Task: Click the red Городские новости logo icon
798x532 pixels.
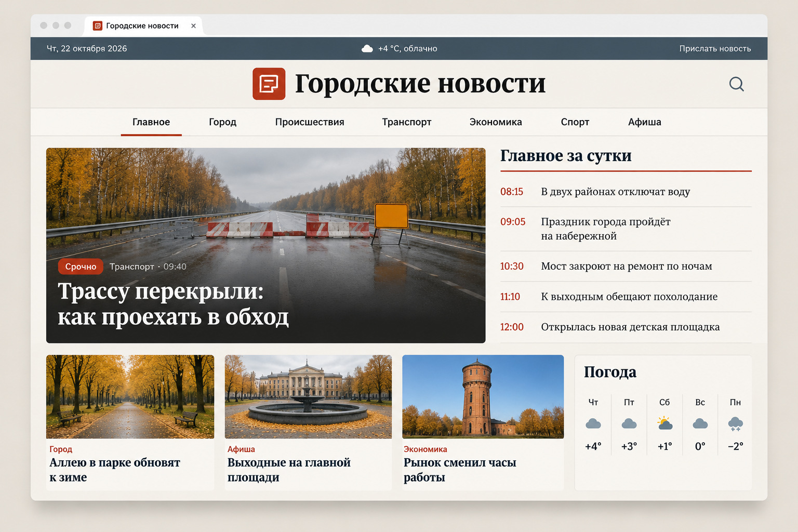Action: tap(269, 84)
